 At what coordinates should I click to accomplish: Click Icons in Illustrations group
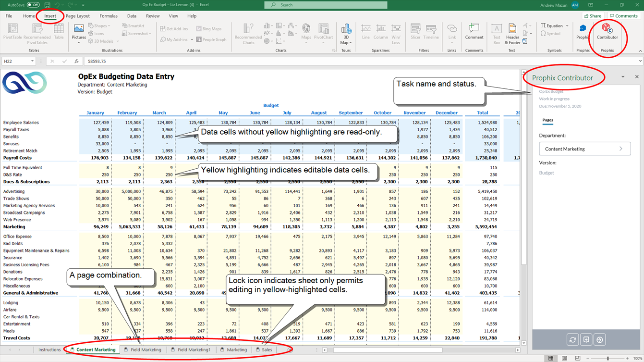96,34
